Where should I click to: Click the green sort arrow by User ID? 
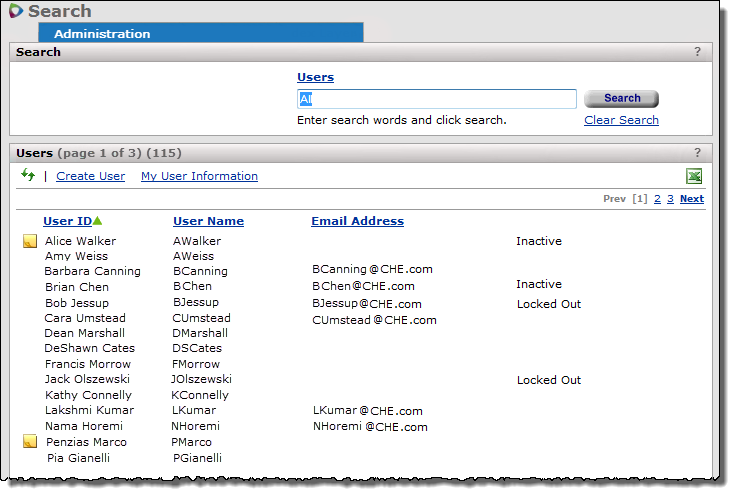[98, 221]
